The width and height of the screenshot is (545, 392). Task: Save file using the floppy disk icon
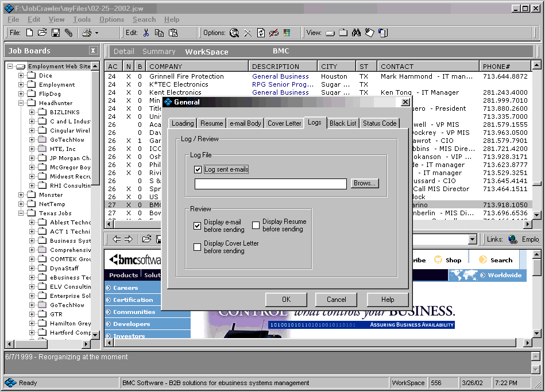tap(56, 33)
